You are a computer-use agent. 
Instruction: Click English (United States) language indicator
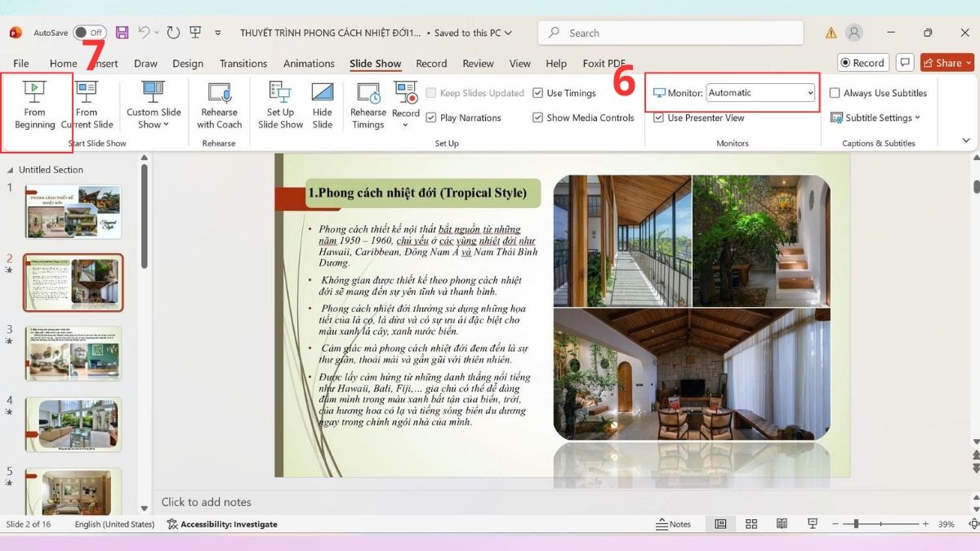point(114,524)
